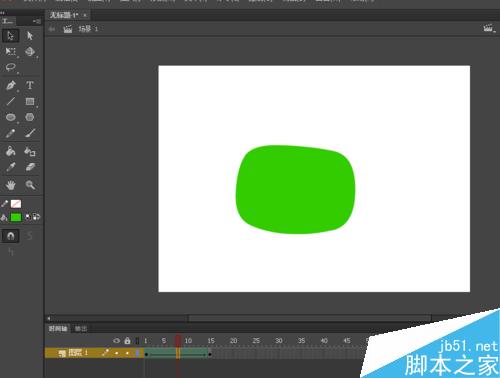Image resolution: width=500 pixels, height=378 pixels.
Task: Click frame number 30 on timeline ruler
Action: pyautogui.click(x=279, y=341)
